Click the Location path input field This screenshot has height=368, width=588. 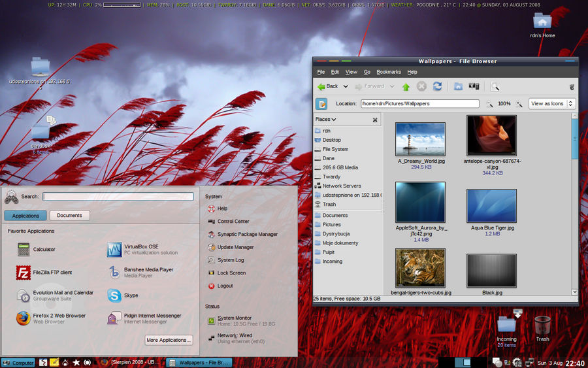(420, 103)
